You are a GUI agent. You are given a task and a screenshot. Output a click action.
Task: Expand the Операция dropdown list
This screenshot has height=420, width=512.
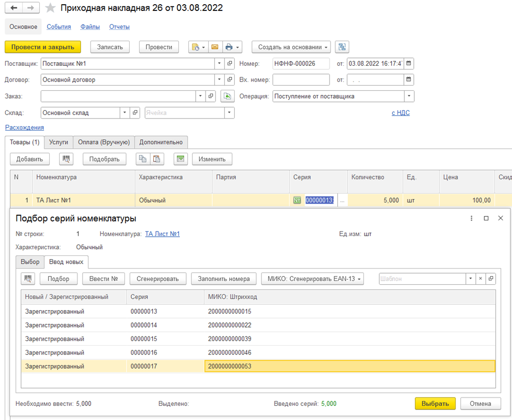coord(409,96)
